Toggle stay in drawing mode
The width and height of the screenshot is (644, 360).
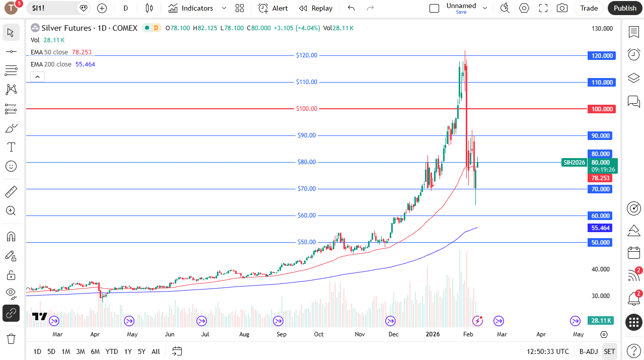pyautogui.click(x=11, y=256)
